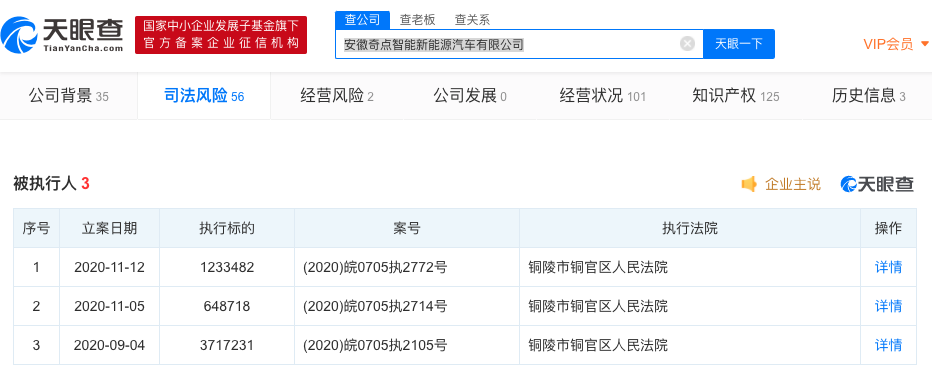Click the 天眼一下 search button

click(x=739, y=44)
